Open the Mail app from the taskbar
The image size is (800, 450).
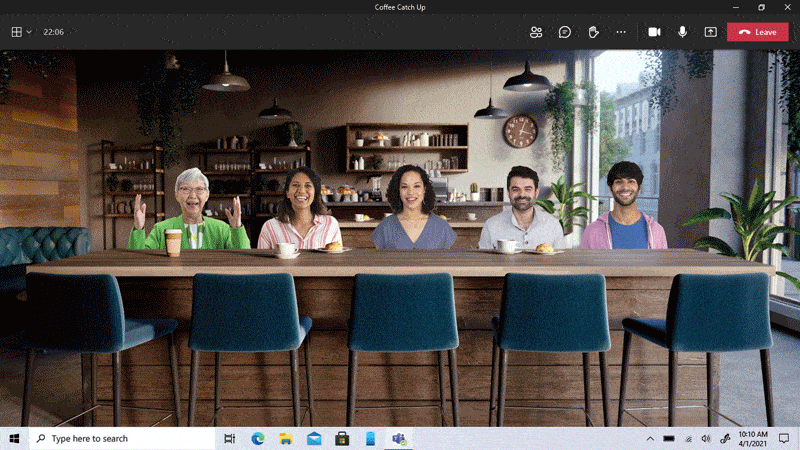tap(314, 439)
